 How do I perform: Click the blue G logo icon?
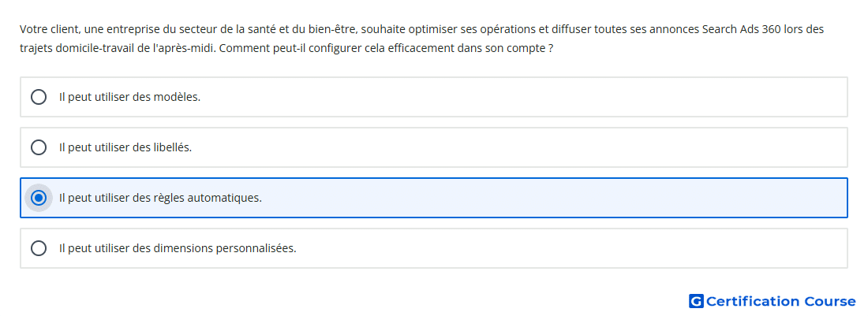pyautogui.click(x=696, y=301)
